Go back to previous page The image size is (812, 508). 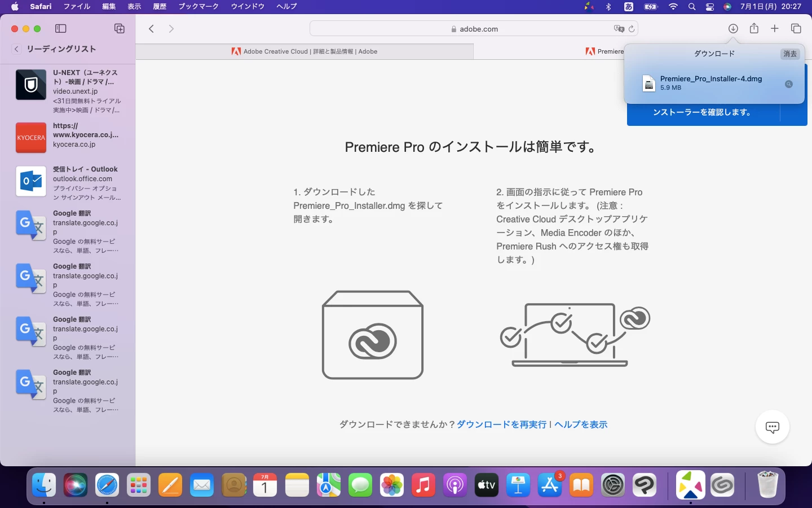tap(151, 29)
